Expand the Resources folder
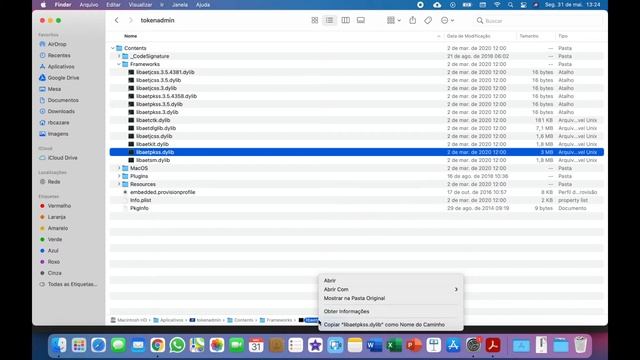The height and width of the screenshot is (360, 640). coord(119,184)
